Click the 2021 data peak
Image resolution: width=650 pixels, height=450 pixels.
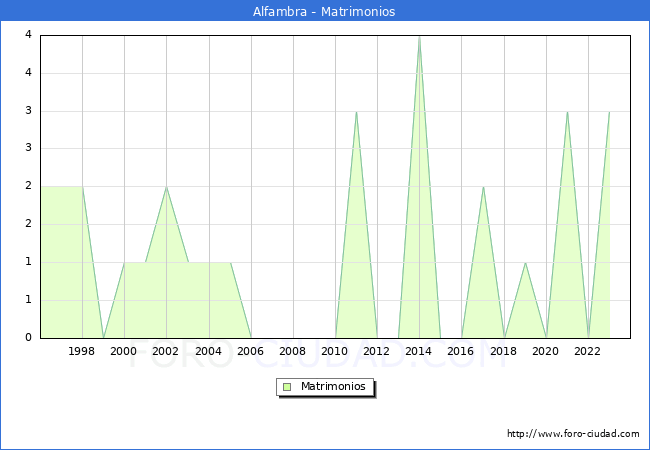coord(567,112)
